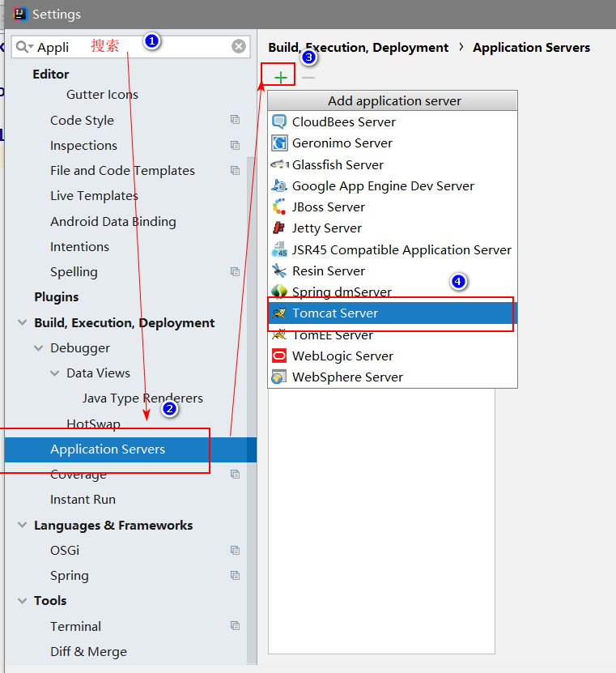Collapse the Data Views node
616x673 pixels.
click(55, 373)
